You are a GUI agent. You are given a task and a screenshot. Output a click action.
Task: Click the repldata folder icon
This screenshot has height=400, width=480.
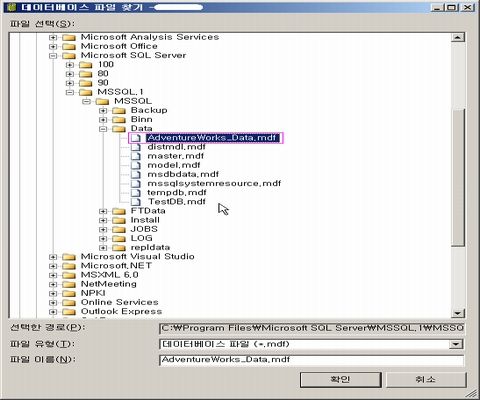click(119, 248)
